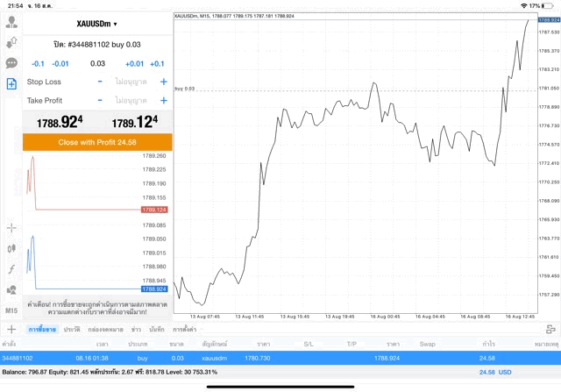Tap the +0.1 volume adjustment link
Image resolution: width=561 pixels, height=392 pixels.
tap(157, 63)
